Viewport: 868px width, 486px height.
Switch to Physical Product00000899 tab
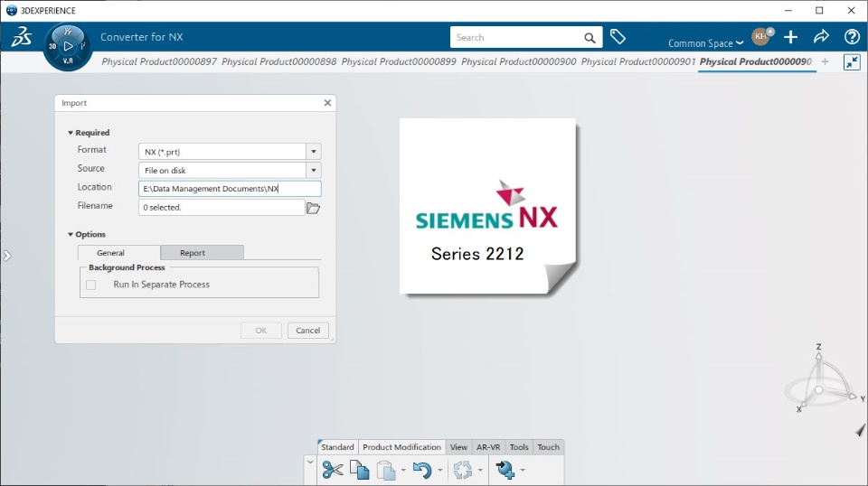399,61
